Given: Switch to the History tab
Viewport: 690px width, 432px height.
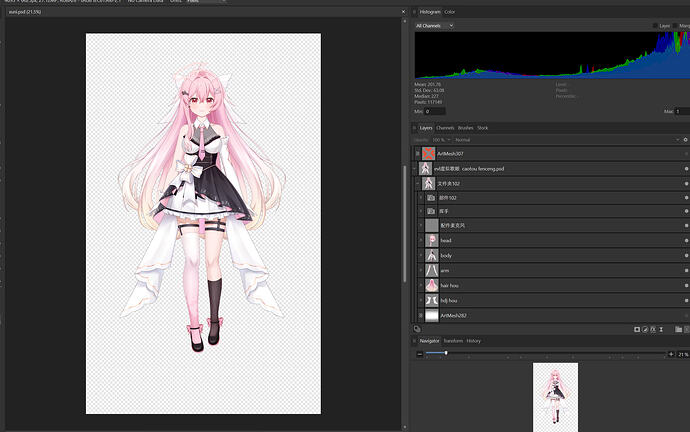Looking at the screenshot, I should pos(473,341).
